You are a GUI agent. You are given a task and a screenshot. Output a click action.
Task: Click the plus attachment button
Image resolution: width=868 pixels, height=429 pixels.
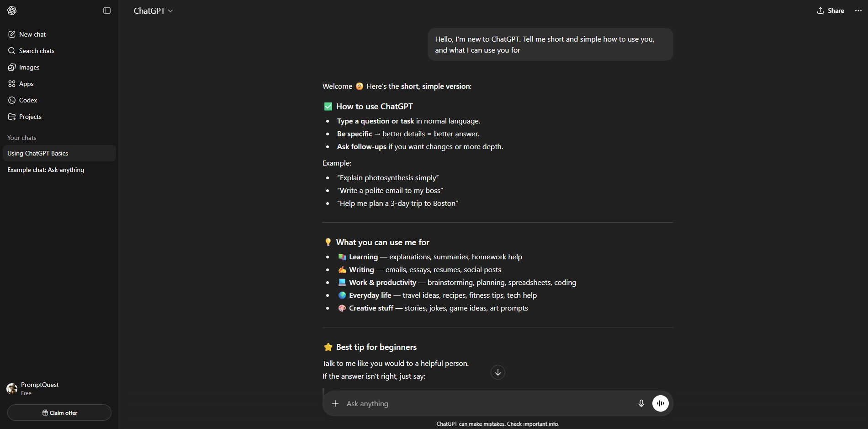click(335, 403)
